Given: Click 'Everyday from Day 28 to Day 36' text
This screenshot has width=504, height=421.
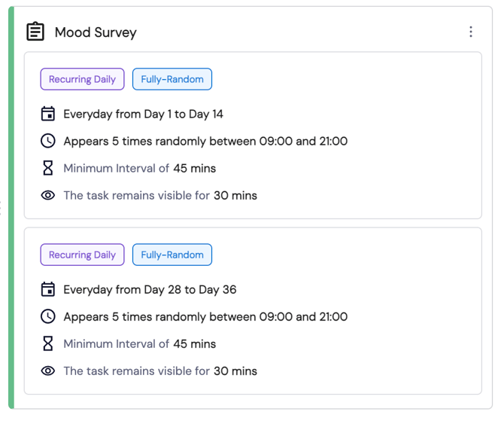Looking at the screenshot, I should coord(150,290).
